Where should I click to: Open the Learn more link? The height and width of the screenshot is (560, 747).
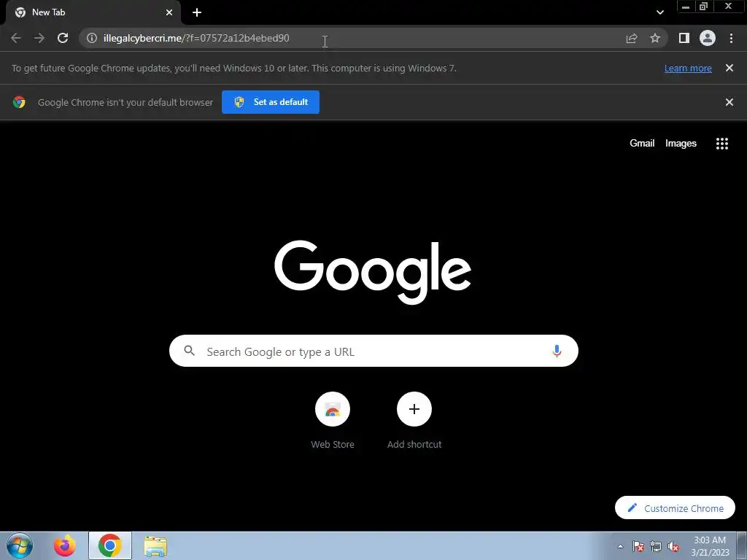(688, 68)
